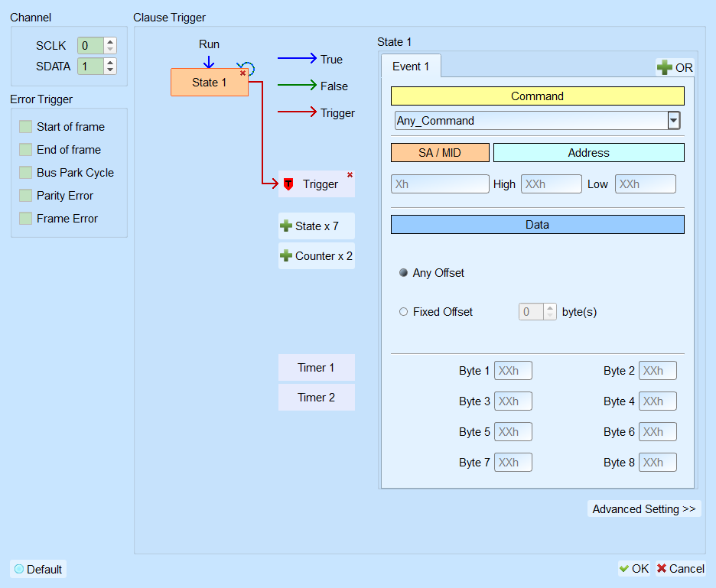Click the self-loop arrow icon on State 1
Image resolution: width=716 pixels, height=588 pixels.
(248, 67)
